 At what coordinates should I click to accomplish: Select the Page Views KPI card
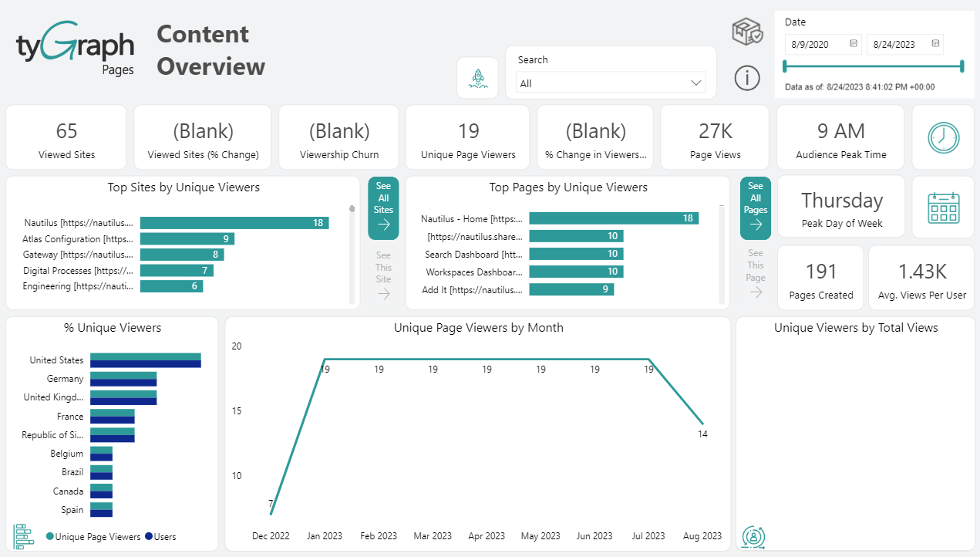pyautogui.click(x=714, y=137)
